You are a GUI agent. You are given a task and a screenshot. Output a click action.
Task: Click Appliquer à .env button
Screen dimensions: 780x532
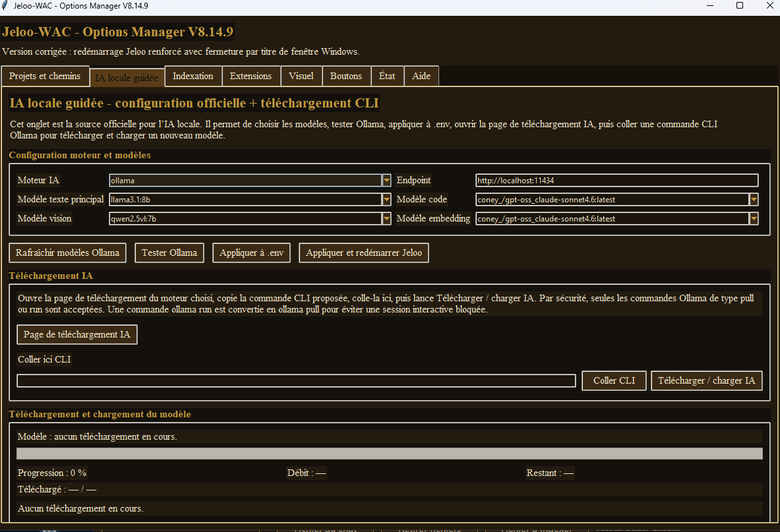pos(252,252)
